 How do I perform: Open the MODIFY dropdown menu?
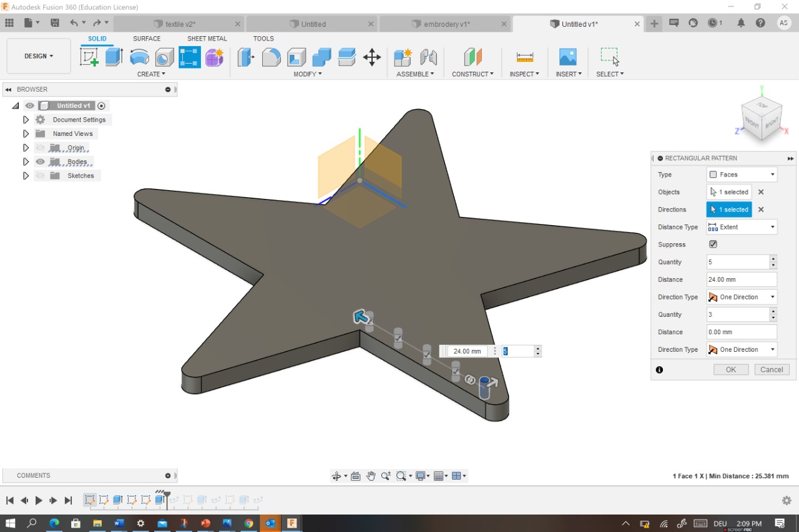point(308,74)
